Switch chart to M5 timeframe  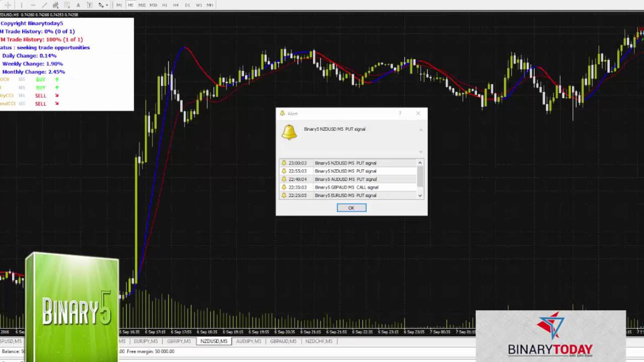(x=130, y=5)
